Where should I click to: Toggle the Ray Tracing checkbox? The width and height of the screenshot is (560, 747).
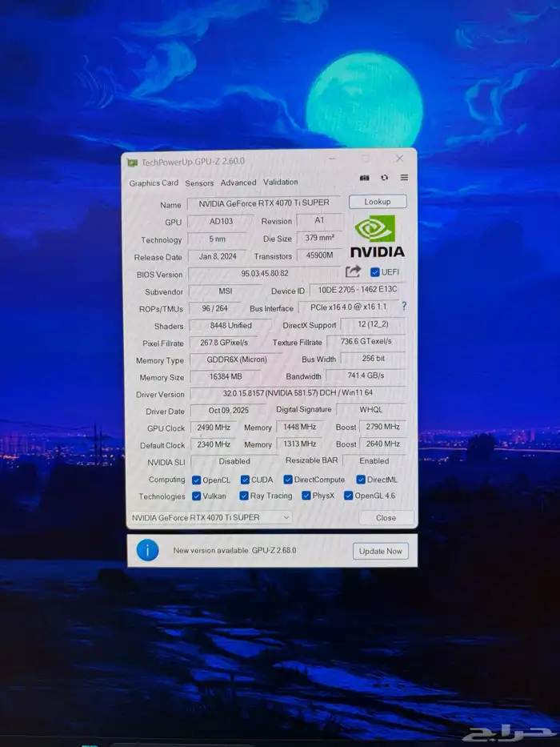(x=244, y=496)
